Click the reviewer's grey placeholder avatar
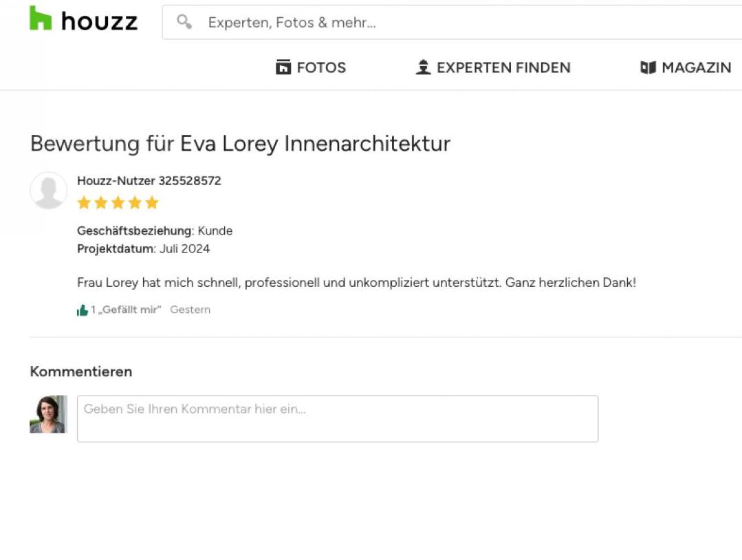 pyautogui.click(x=48, y=191)
